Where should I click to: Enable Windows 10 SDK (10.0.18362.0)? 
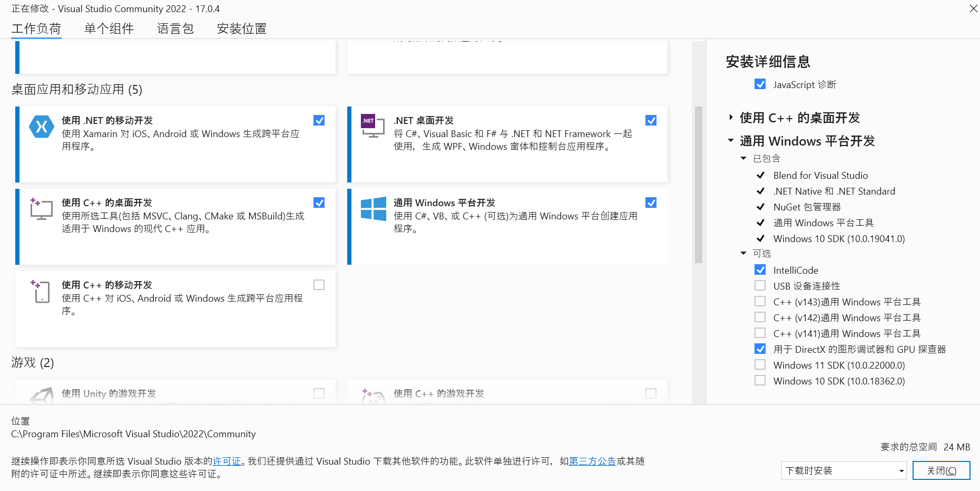[x=760, y=381]
